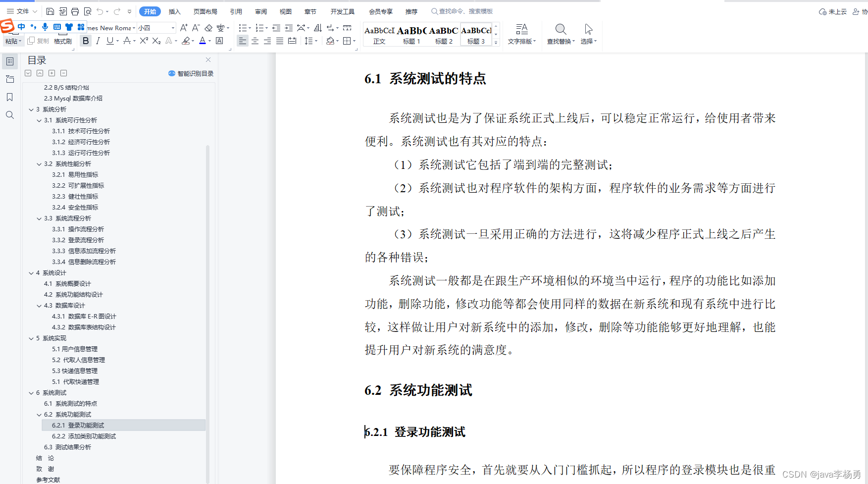
Task: Open the bookmark sidebar icon
Action: pyautogui.click(x=10, y=97)
